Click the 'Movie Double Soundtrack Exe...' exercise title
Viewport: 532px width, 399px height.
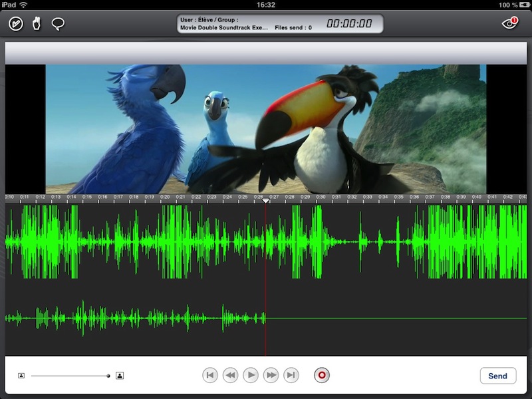tap(224, 28)
